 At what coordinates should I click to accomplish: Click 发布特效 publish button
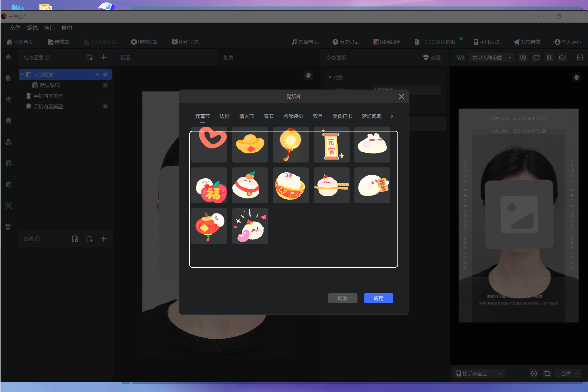pos(527,42)
